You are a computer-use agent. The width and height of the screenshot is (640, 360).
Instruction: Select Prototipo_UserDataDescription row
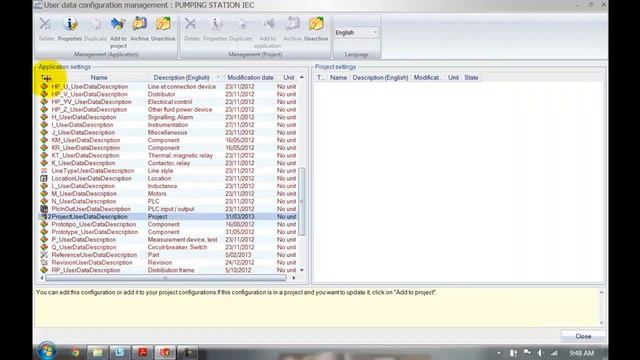(168, 224)
